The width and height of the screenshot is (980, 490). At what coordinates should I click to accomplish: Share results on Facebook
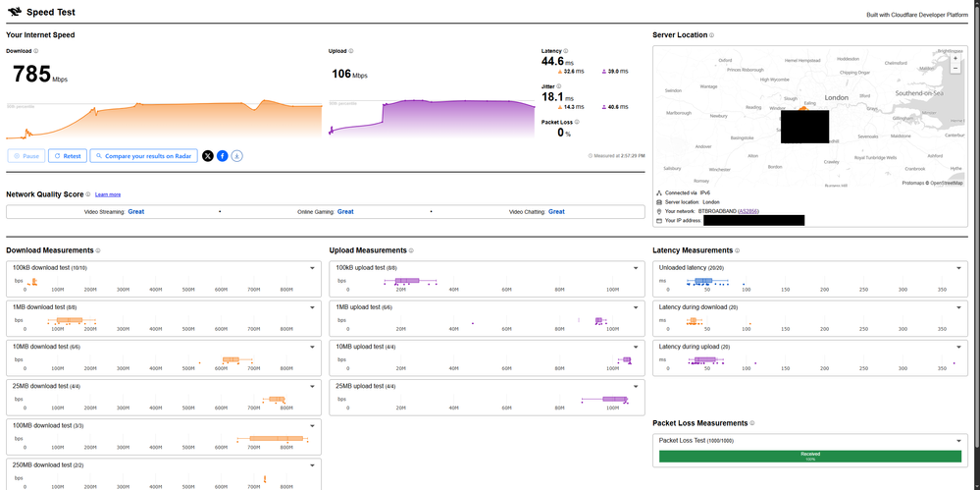tap(223, 155)
